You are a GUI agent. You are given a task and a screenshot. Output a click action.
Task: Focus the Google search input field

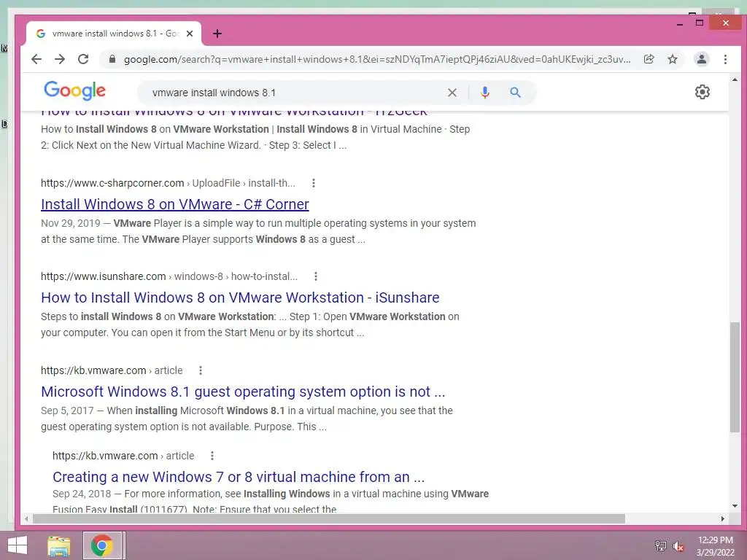(295, 93)
